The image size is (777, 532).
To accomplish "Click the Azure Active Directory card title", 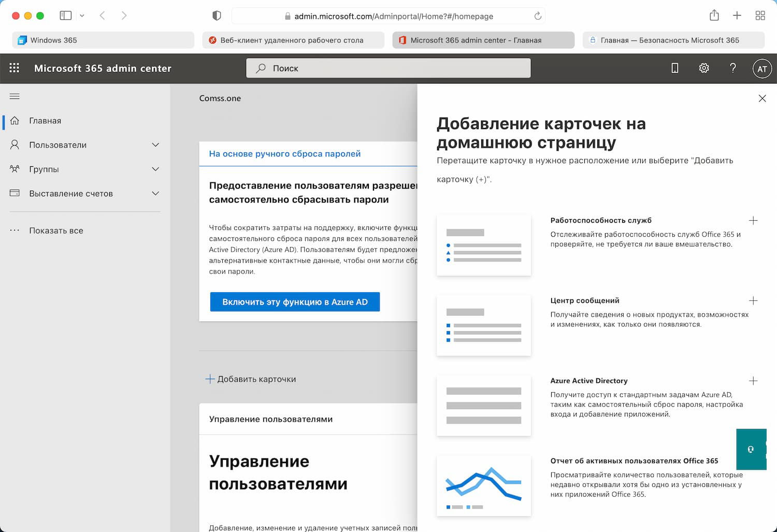I will pyautogui.click(x=589, y=381).
